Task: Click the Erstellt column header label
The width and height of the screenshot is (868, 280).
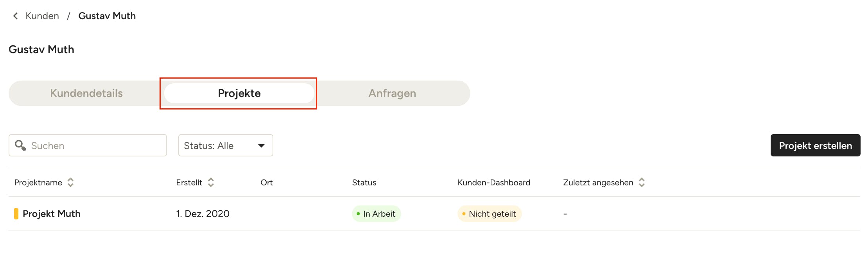Action: pyautogui.click(x=189, y=182)
